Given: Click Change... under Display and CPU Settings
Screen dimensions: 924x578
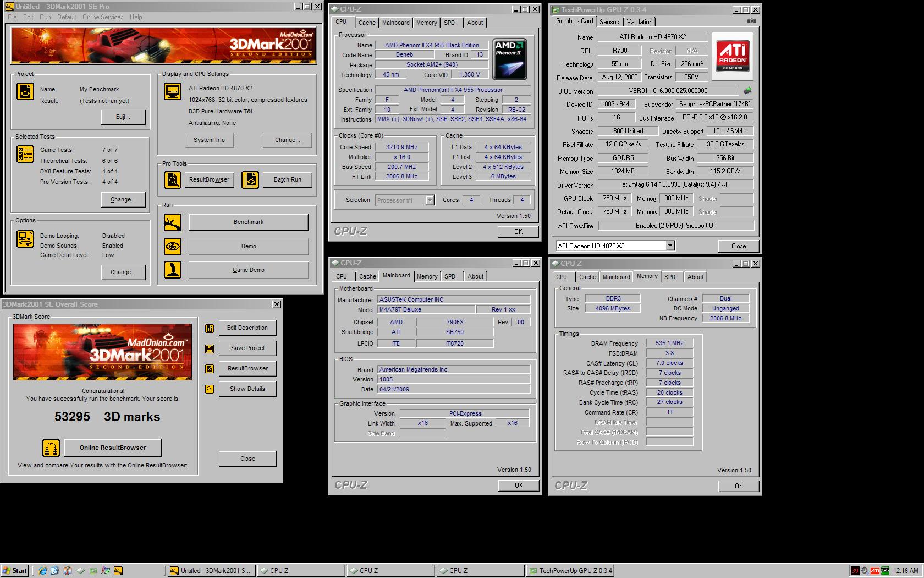Looking at the screenshot, I should 288,140.
